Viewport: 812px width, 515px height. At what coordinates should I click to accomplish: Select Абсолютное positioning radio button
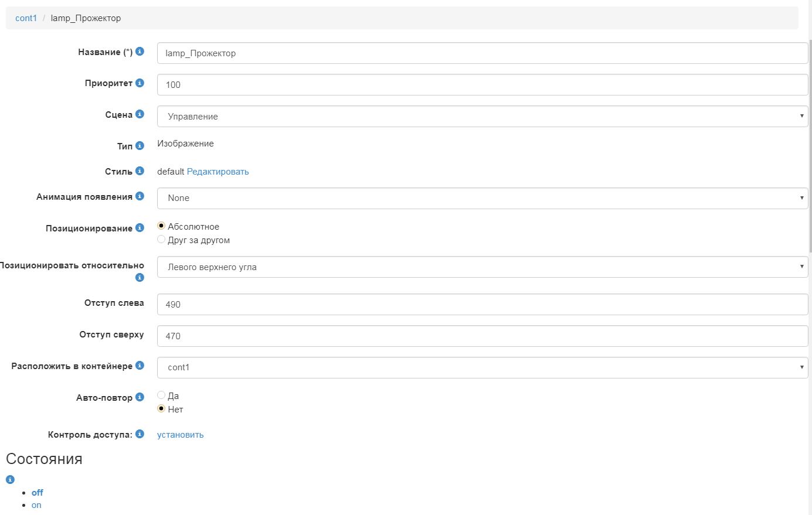161,226
